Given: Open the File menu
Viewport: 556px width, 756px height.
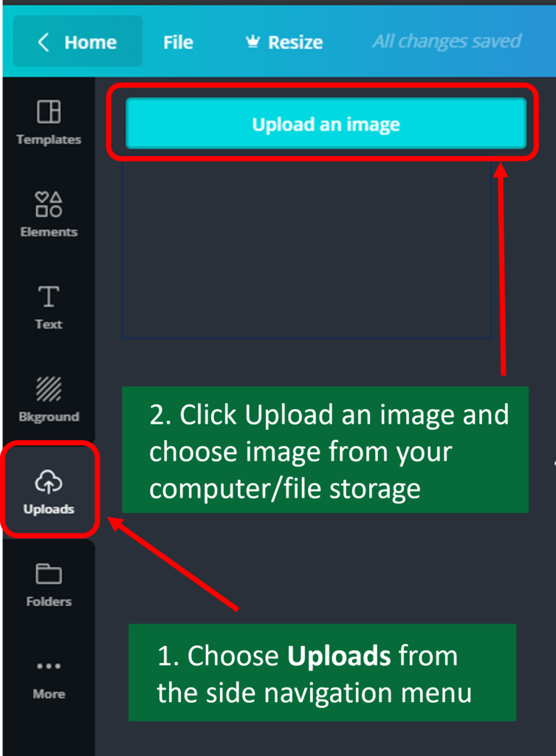Looking at the screenshot, I should tap(178, 42).
